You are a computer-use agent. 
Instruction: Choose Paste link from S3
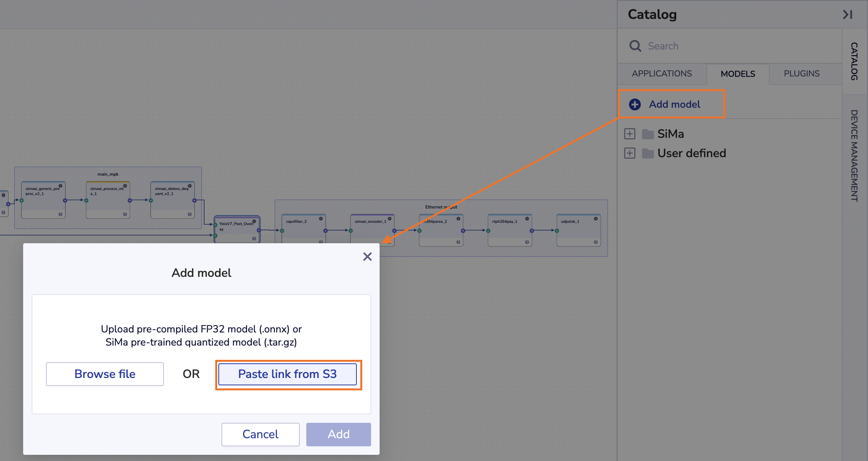287,374
